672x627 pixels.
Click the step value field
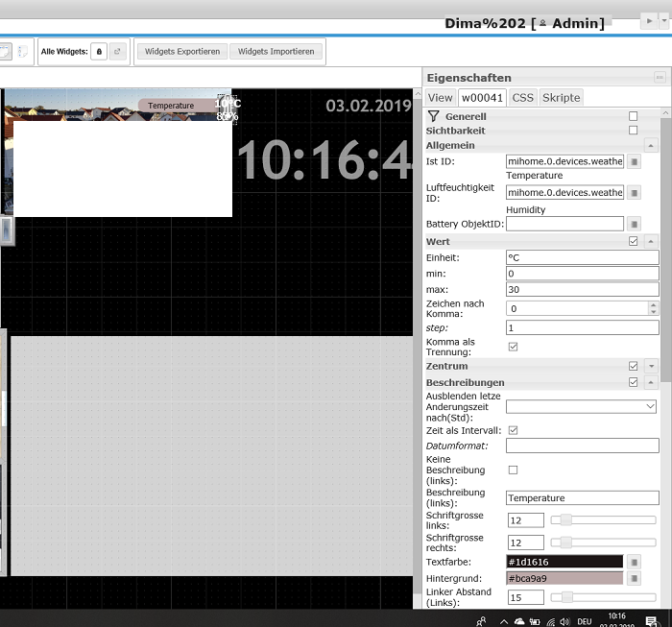pos(583,327)
